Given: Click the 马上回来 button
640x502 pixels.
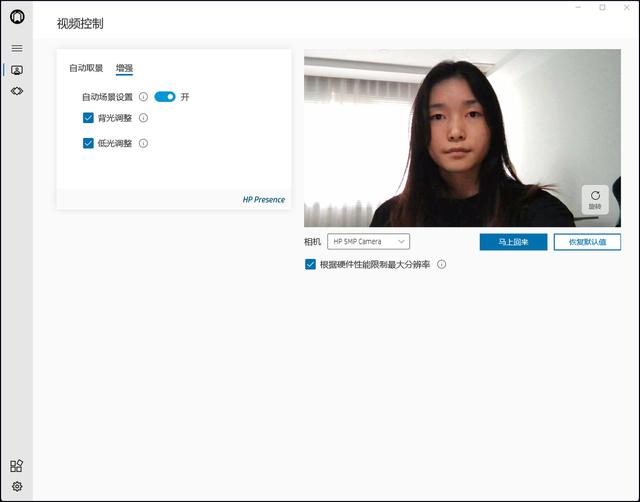Looking at the screenshot, I should pos(513,242).
